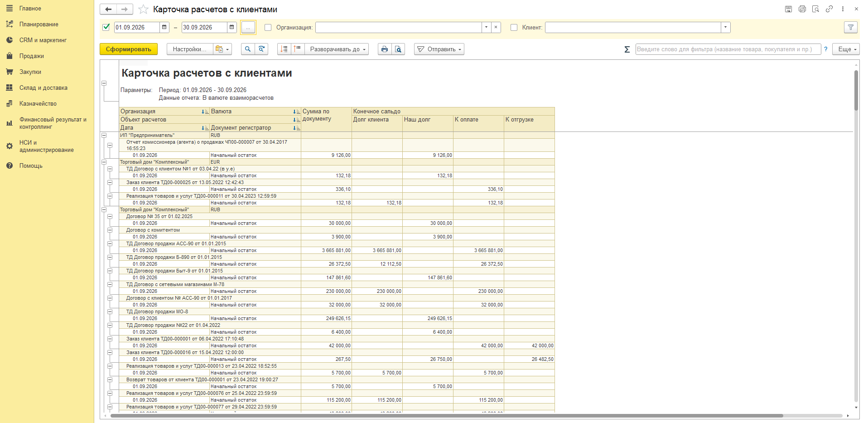Click the Сформировать button
The height and width of the screenshot is (423, 868).
coord(129,49)
